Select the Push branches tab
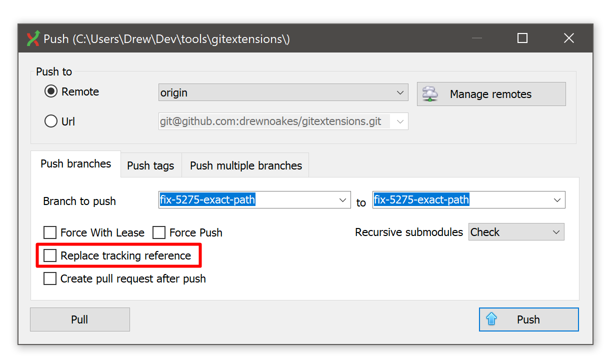The height and width of the screenshot is (364, 615). 75,163
